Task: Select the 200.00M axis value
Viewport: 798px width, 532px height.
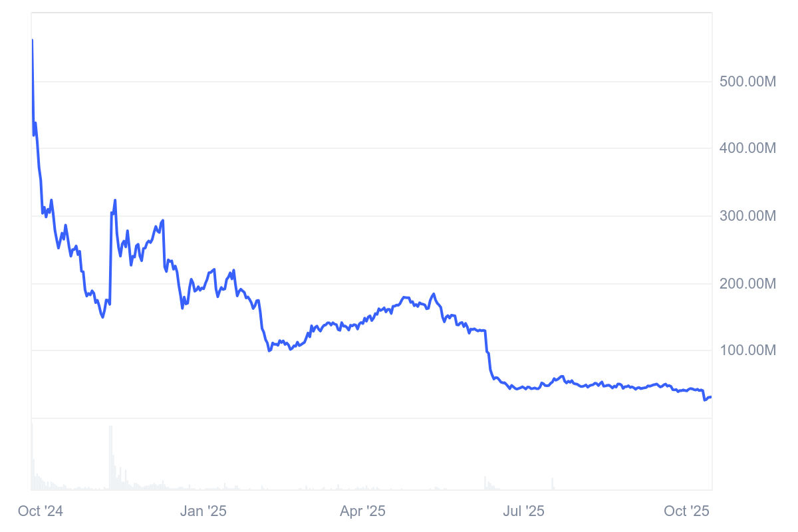Action: (x=747, y=284)
